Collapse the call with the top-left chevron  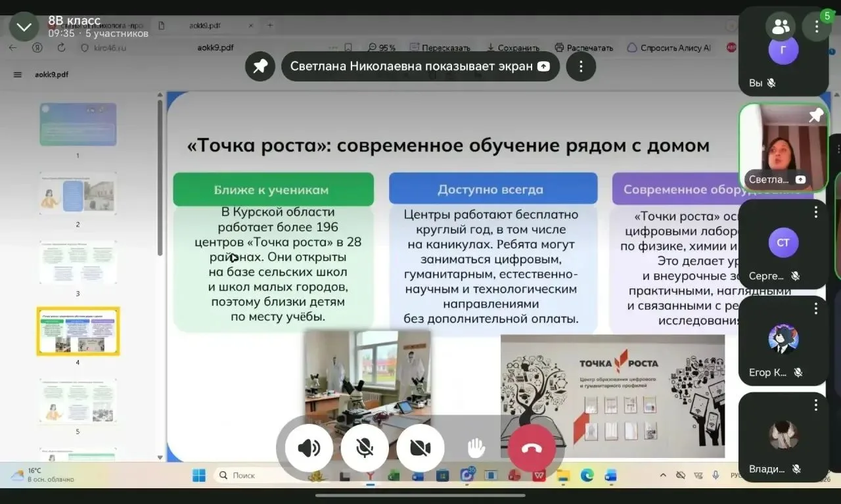click(x=24, y=27)
